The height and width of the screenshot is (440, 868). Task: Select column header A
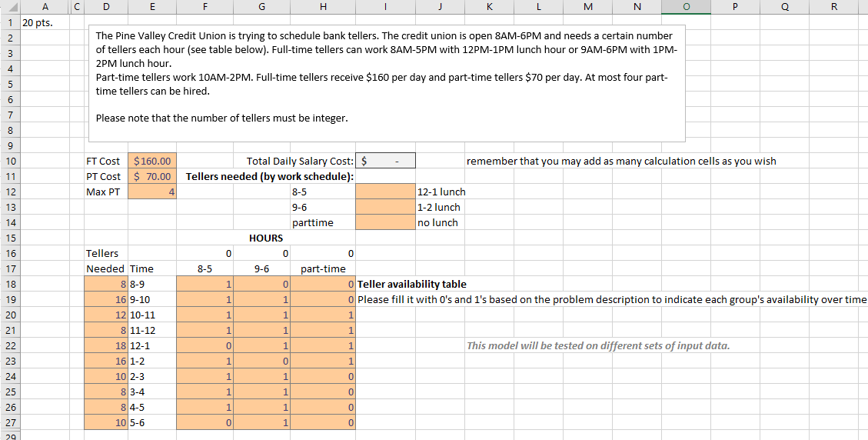pyautogui.click(x=44, y=7)
